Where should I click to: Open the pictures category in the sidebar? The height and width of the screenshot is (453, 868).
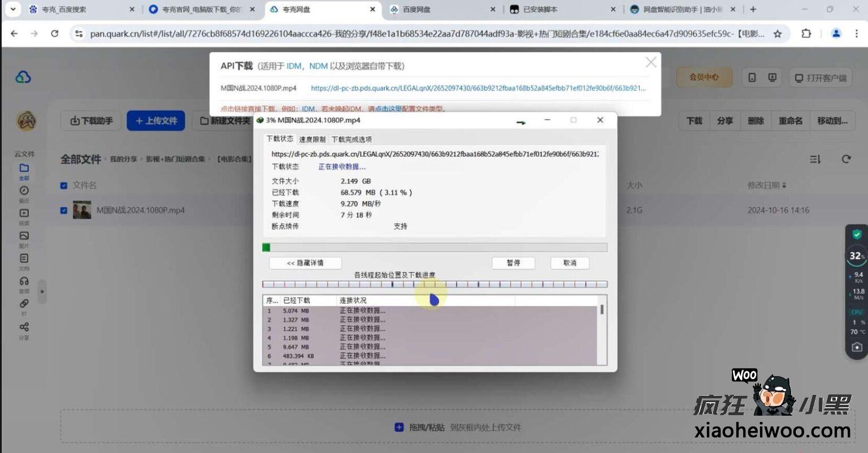(x=24, y=236)
